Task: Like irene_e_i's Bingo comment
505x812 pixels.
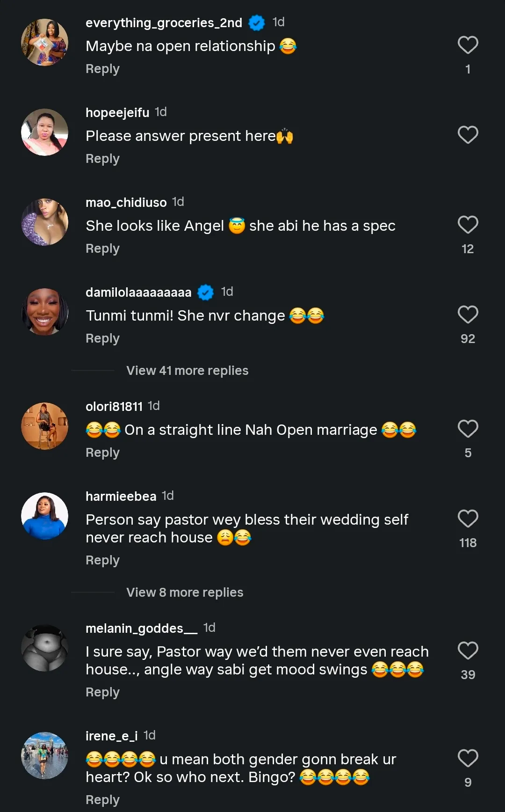Action: coord(468,759)
